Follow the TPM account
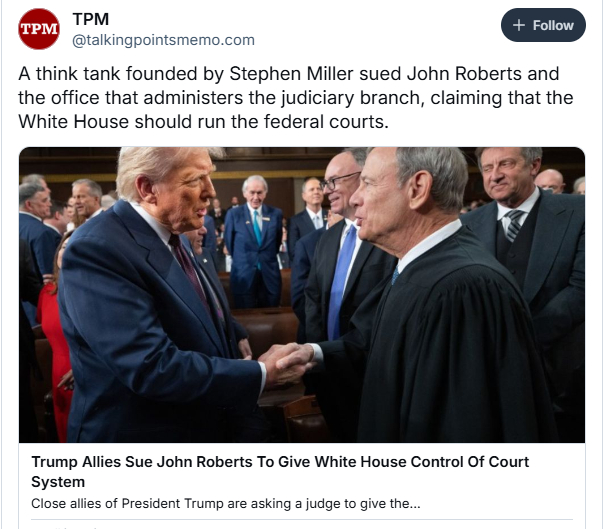This screenshot has width=604, height=529. pyautogui.click(x=542, y=25)
